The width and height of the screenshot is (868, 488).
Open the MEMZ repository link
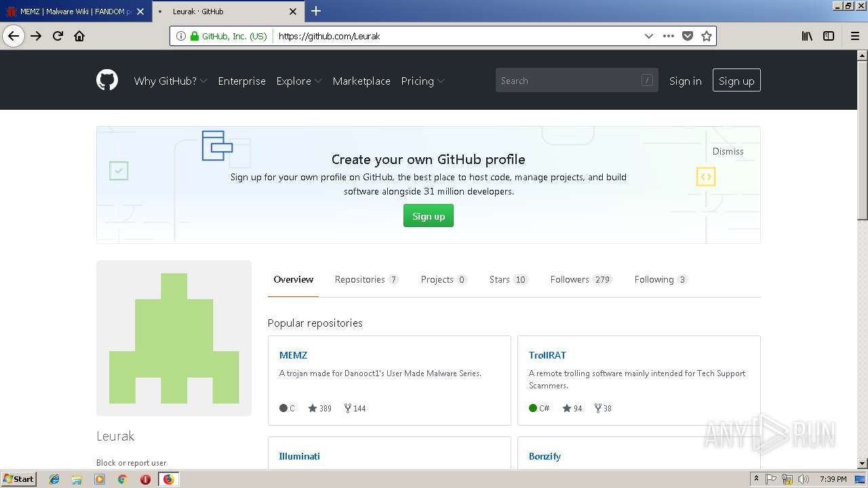coord(293,355)
